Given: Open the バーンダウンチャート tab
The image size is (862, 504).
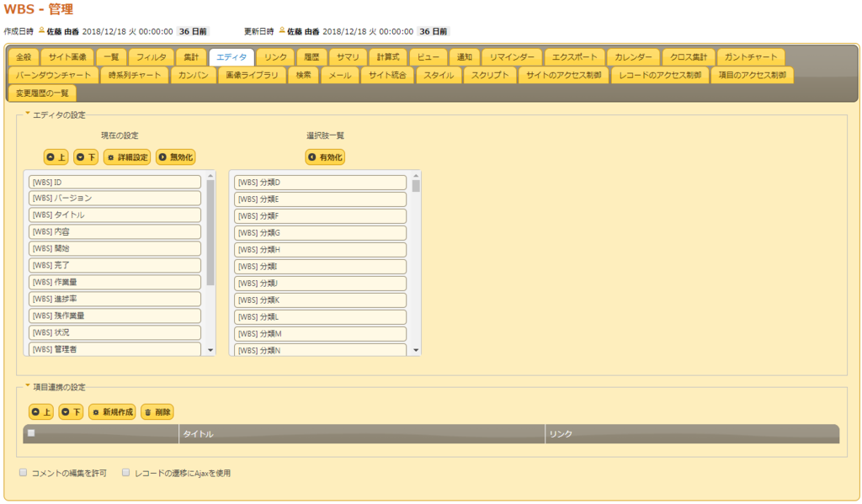Looking at the screenshot, I should tap(53, 75).
